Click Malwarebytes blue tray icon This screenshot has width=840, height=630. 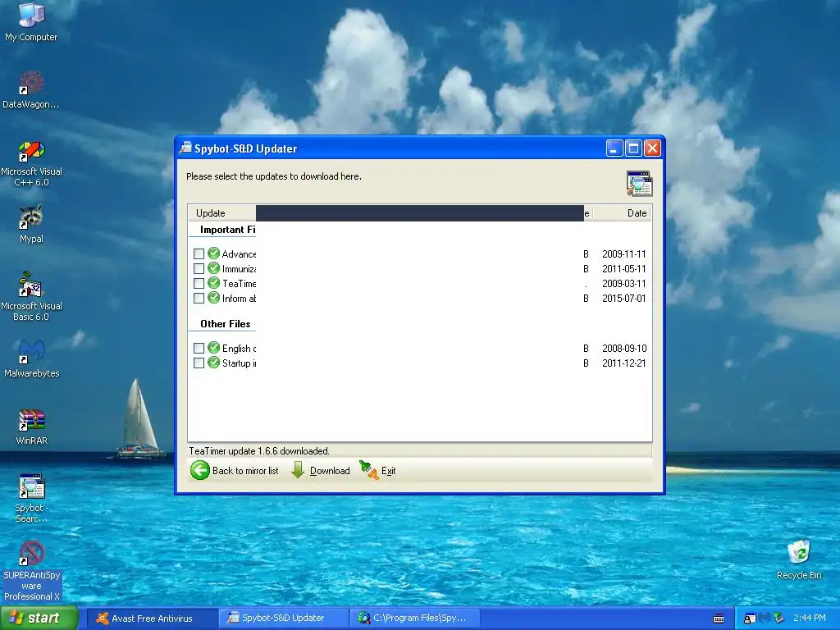pos(764,619)
